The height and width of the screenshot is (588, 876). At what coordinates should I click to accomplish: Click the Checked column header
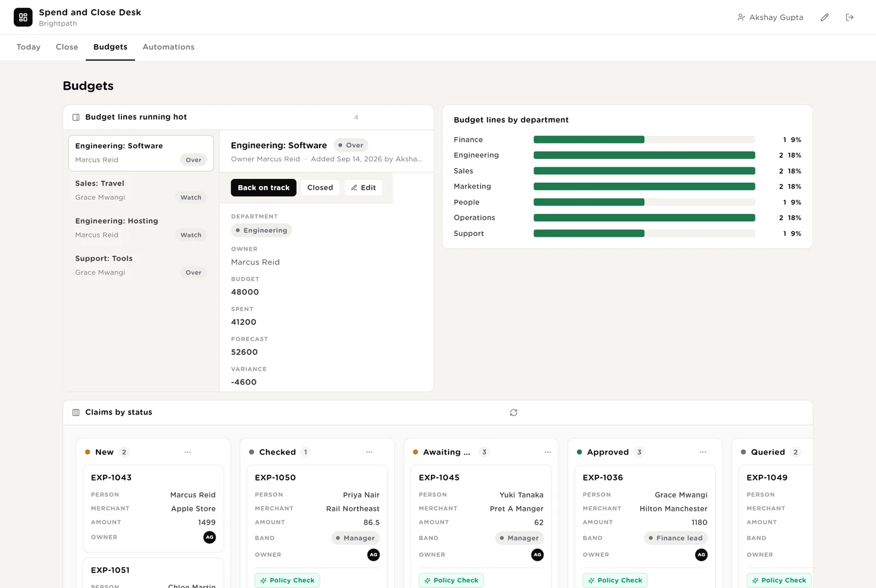pos(317,452)
